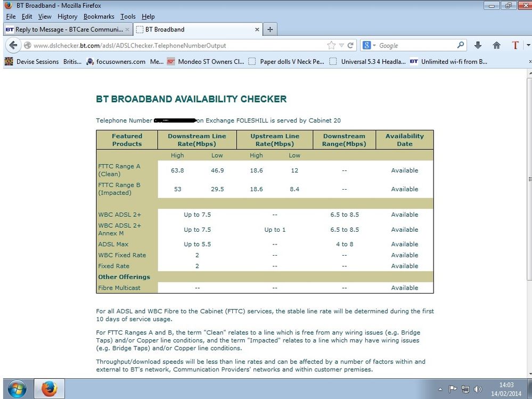Open the Windows Start button

(17, 389)
